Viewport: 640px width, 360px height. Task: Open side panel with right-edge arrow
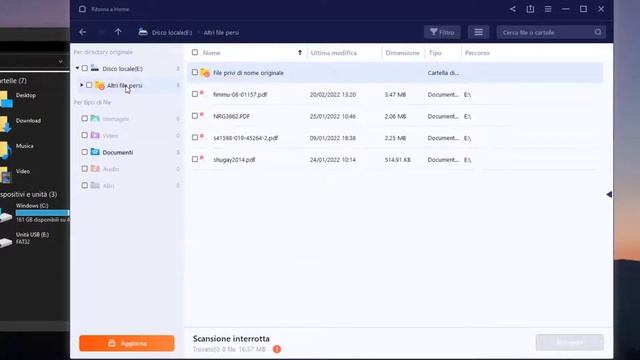point(609,194)
